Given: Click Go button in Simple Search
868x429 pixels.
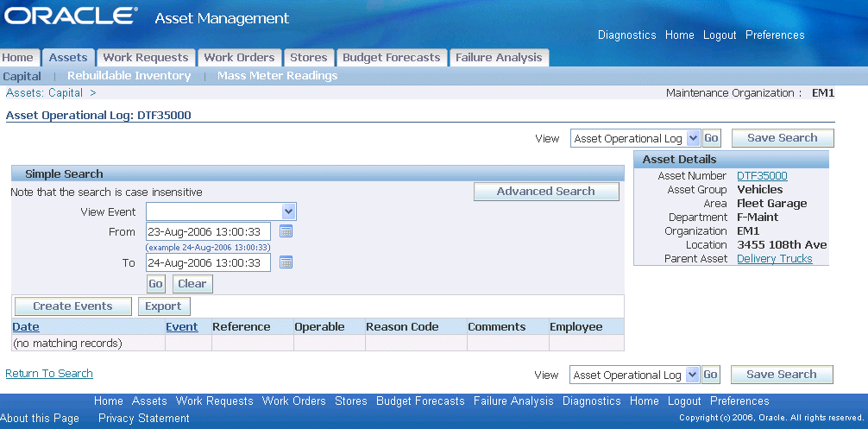Looking at the screenshot, I should coord(155,284).
